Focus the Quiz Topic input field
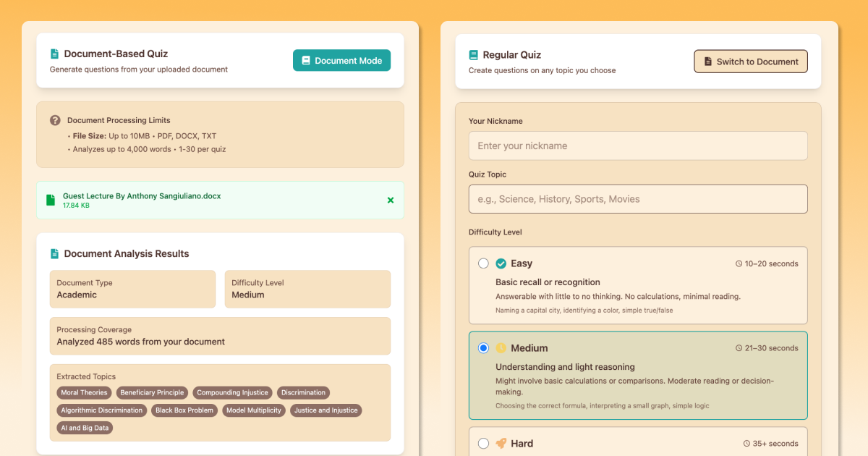 pyautogui.click(x=638, y=199)
